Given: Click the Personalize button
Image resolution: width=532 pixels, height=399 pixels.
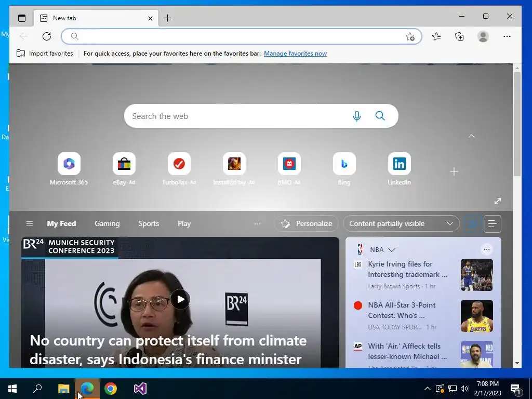Looking at the screenshot, I should click(x=307, y=223).
